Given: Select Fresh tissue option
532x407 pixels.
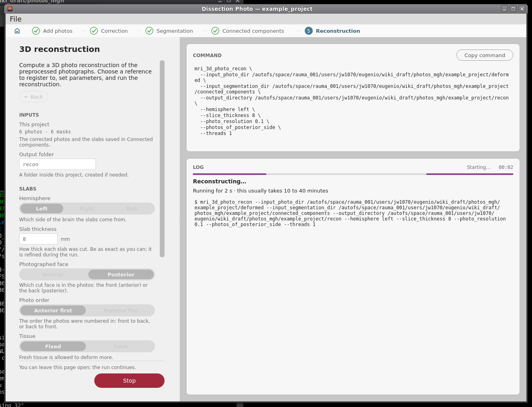Looking at the screenshot, I should (121, 346).
